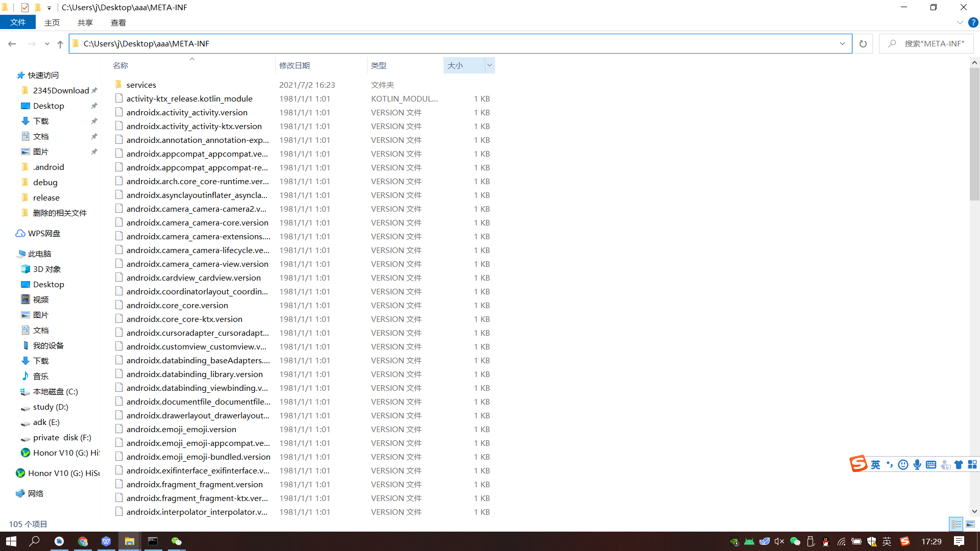Open WeChat from the taskbar
The image size is (980, 551).
coord(177,541)
